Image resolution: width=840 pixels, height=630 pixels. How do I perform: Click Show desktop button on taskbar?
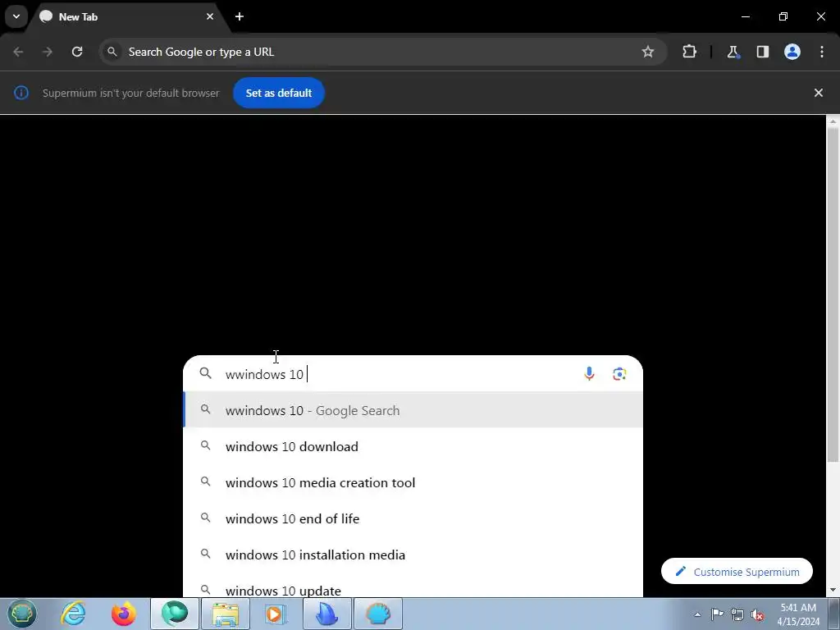point(833,614)
